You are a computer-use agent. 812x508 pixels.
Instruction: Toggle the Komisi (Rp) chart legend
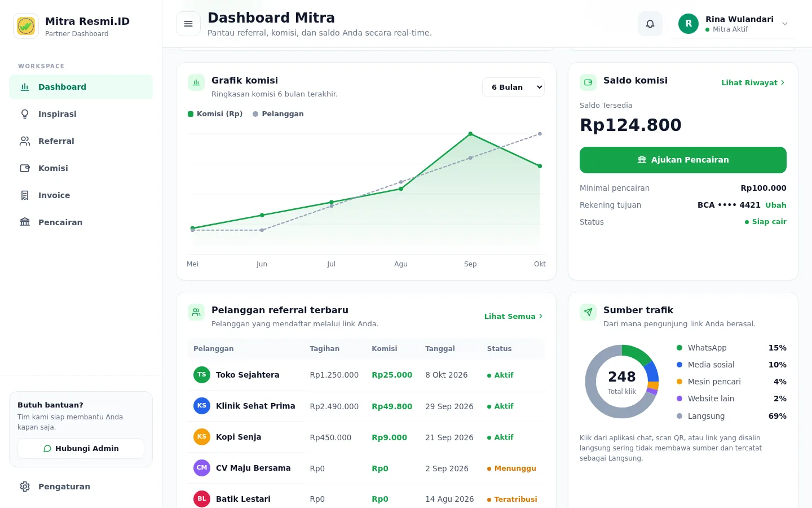pos(215,114)
